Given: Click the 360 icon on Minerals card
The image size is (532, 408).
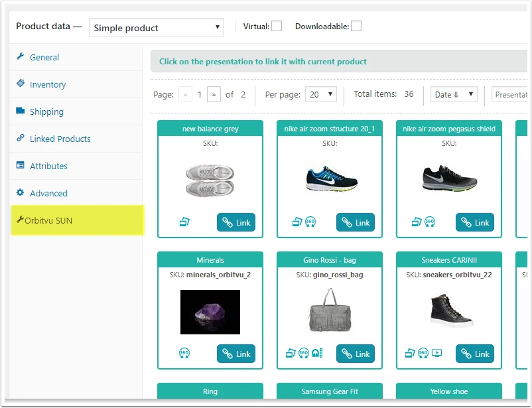Looking at the screenshot, I should 184,353.
